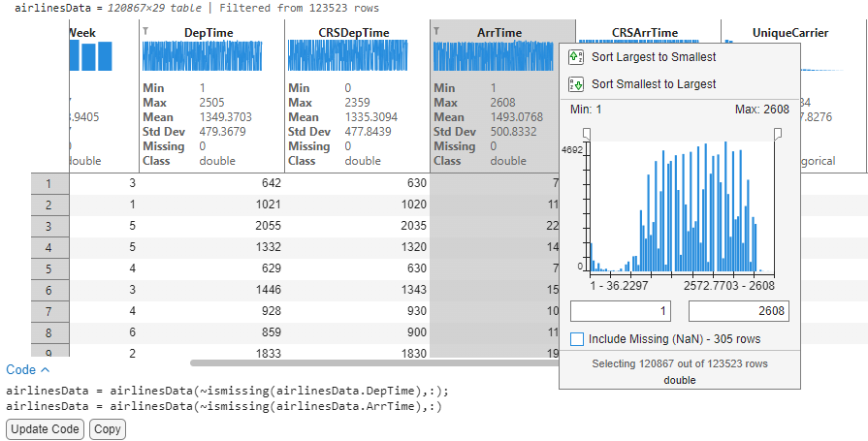Select the CRSArrTime column header

(645, 33)
